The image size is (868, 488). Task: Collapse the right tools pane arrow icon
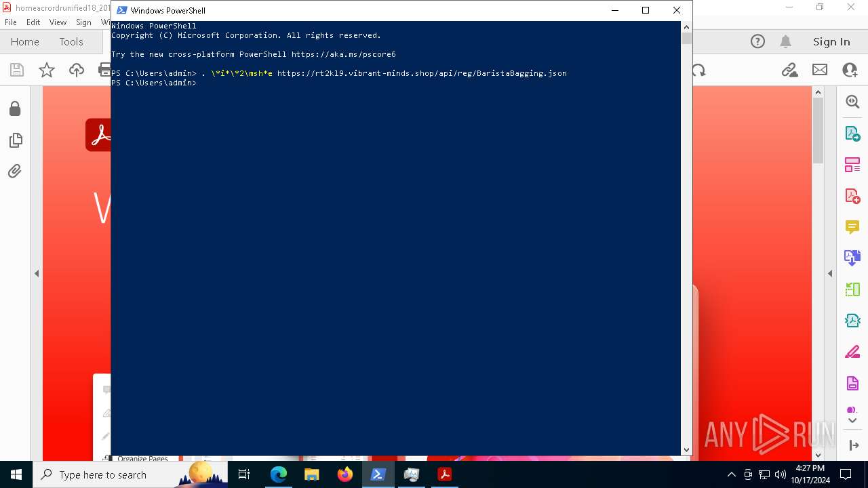point(853,445)
